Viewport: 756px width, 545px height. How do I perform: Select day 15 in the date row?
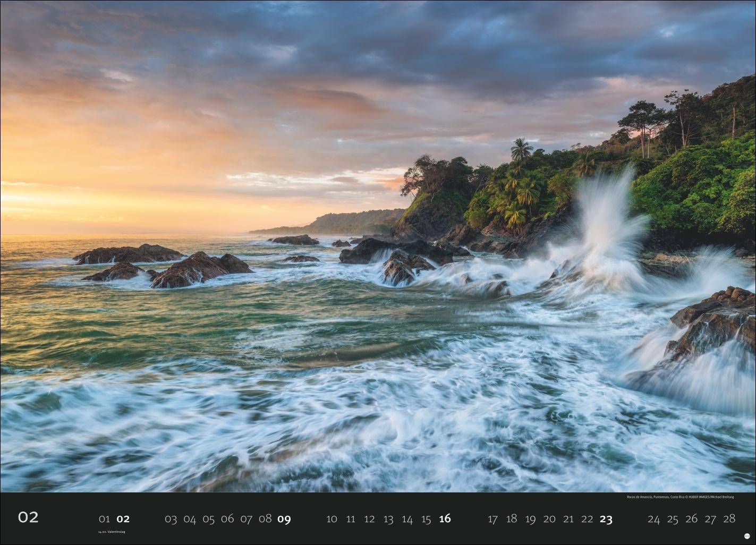(x=426, y=519)
